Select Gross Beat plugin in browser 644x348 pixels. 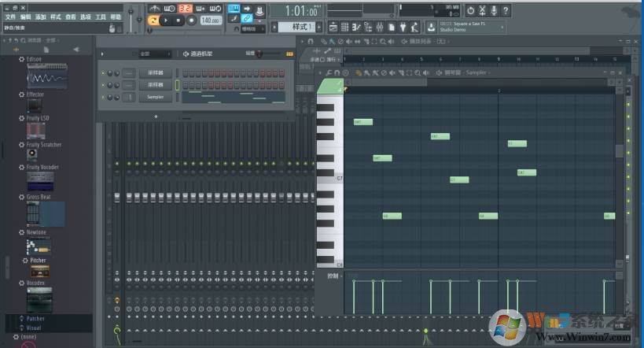click(x=38, y=197)
